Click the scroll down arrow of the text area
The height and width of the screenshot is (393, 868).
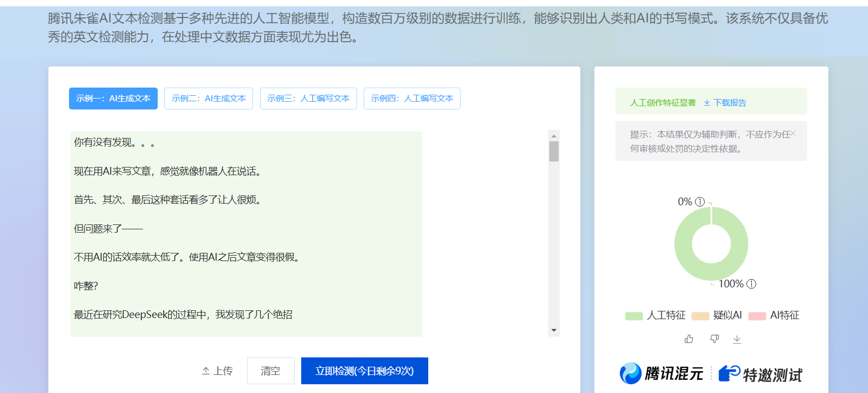tap(554, 330)
